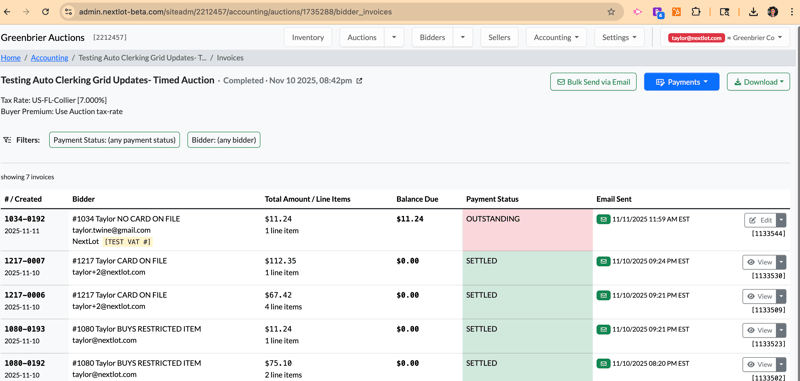View invoice 1080-0193
The width and height of the screenshot is (800, 381).
[x=759, y=331]
